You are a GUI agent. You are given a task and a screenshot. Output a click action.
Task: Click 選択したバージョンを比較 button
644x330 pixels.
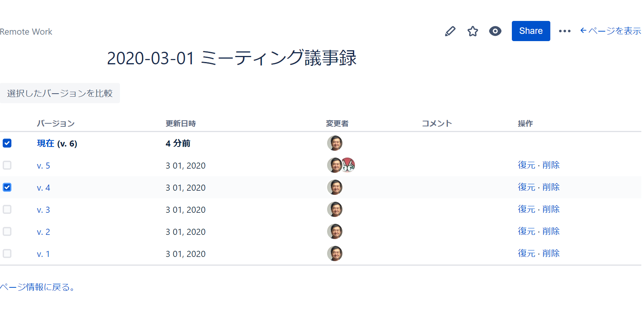[60, 93]
